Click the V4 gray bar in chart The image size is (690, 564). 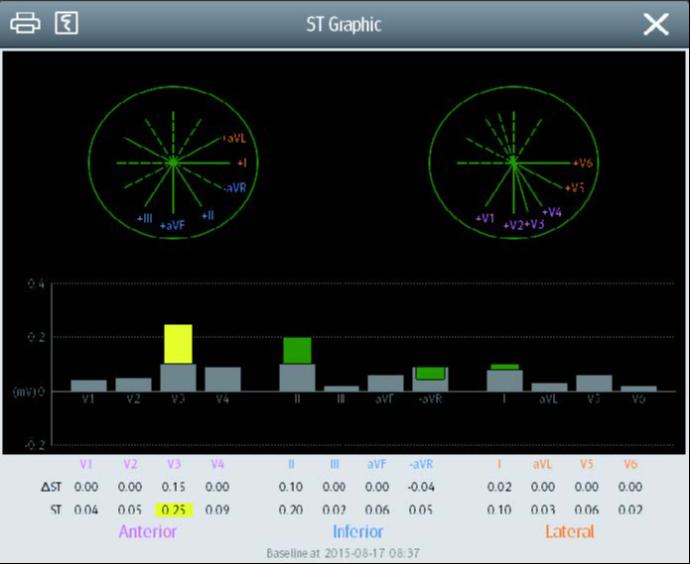pyautogui.click(x=223, y=379)
